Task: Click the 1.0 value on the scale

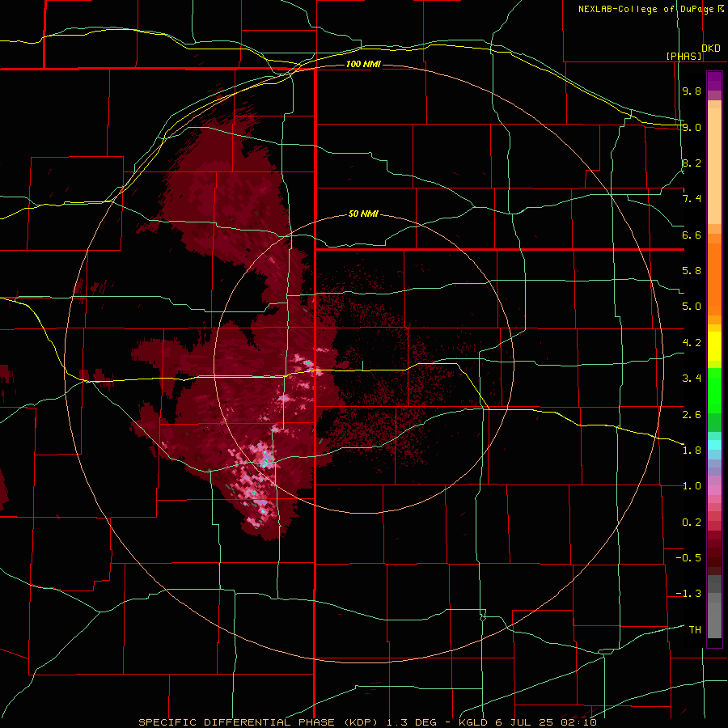Action: (692, 486)
